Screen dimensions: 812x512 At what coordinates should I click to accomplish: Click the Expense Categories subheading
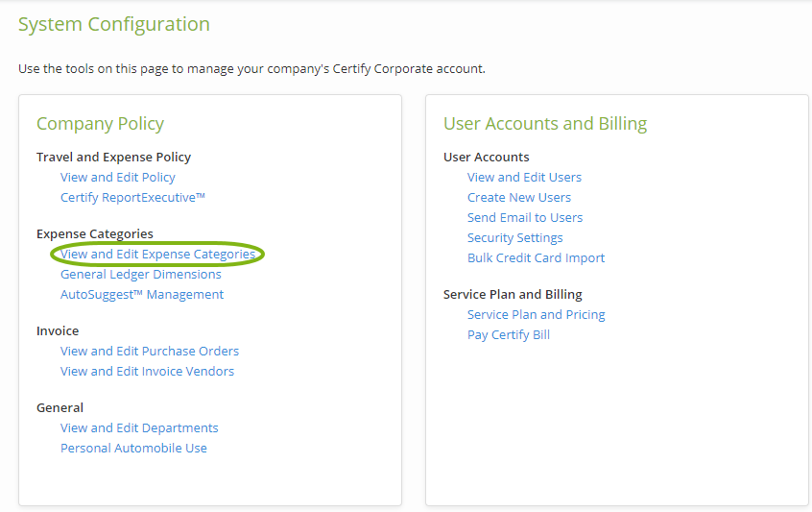pos(95,234)
